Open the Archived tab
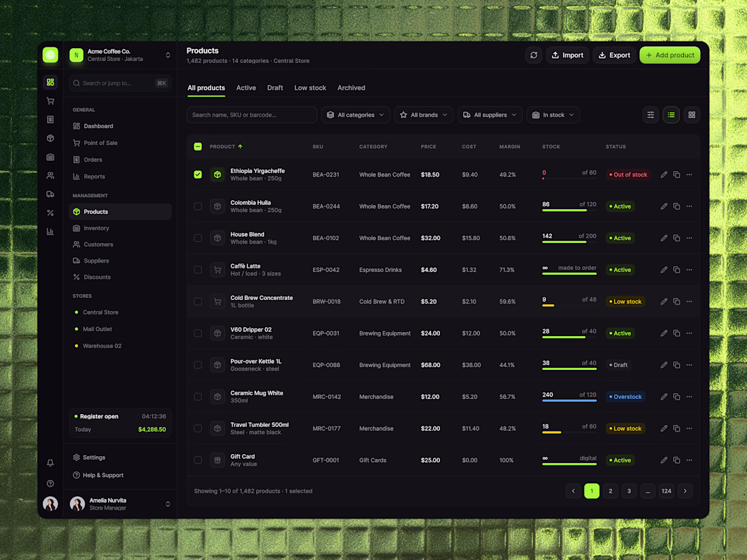 tap(351, 88)
